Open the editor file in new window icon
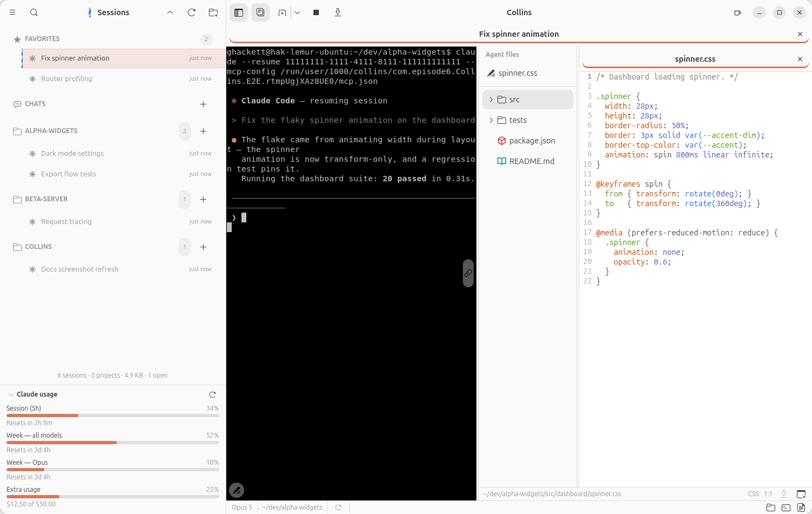This screenshot has height=514, width=812. point(801,494)
